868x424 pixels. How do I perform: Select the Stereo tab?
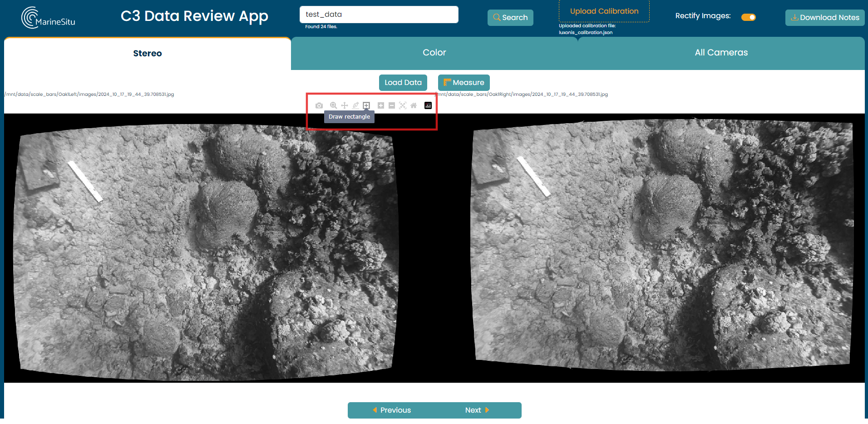click(x=147, y=54)
